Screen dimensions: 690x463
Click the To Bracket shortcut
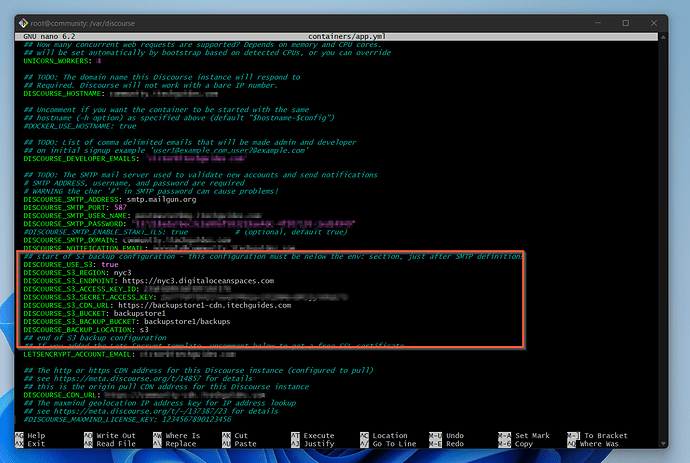click(x=598, y=435)
